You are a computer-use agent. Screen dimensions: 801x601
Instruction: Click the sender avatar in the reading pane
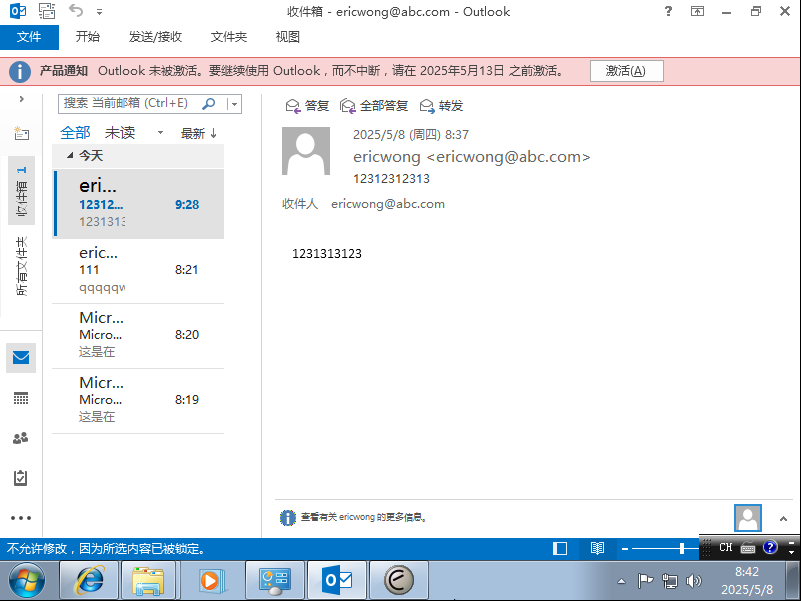(306, 151)
